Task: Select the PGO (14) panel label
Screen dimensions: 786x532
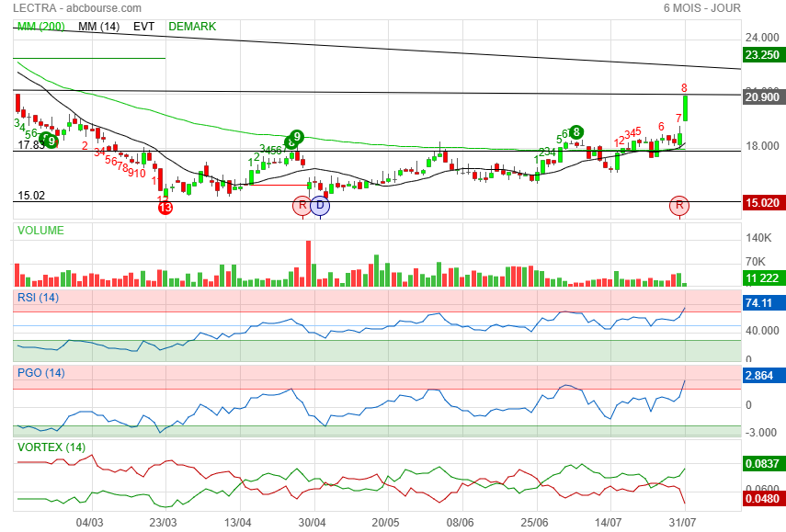Action: pyautogui.click(x=41, y=373)
